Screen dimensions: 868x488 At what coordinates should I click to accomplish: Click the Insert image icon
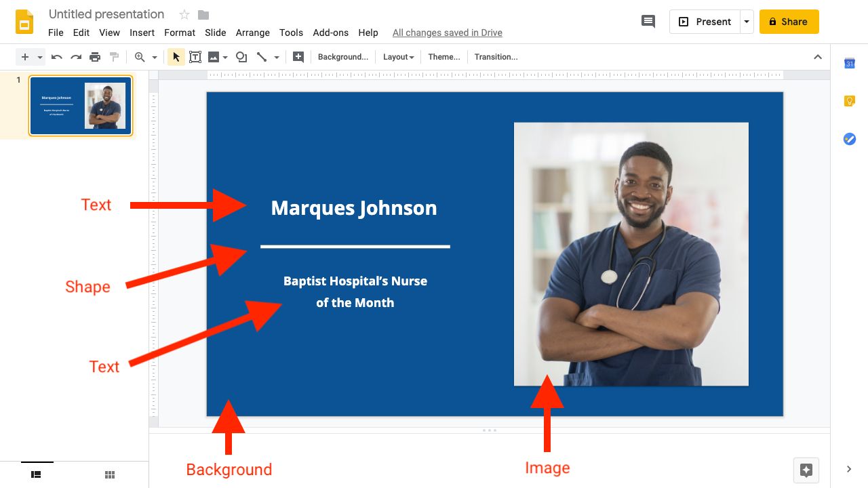click(214, 57)
